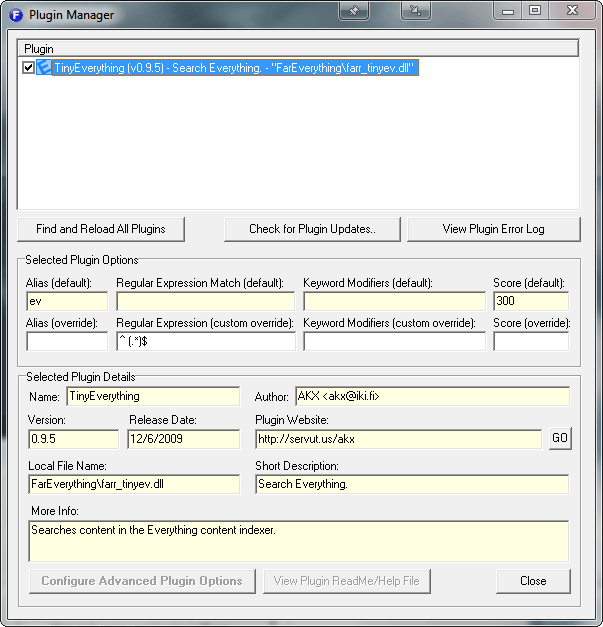Click the Short Description field Search Everything.

412,484
